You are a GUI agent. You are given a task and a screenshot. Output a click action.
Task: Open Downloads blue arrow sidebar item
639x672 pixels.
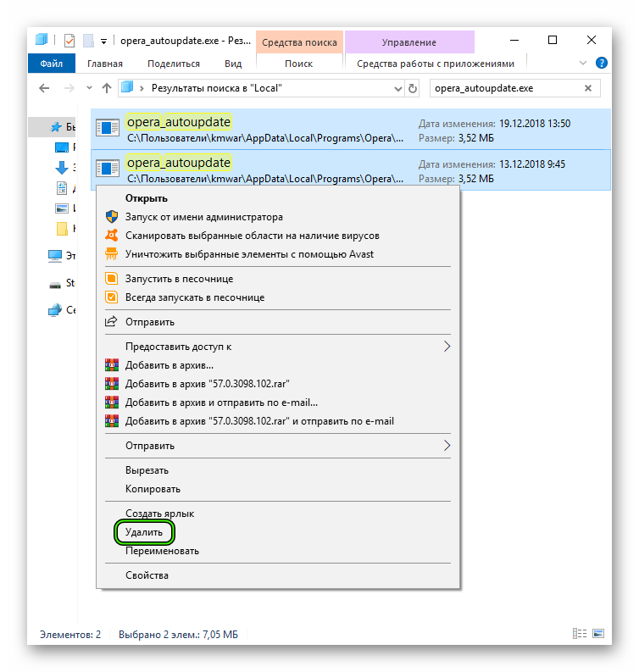tap(62, 168)
